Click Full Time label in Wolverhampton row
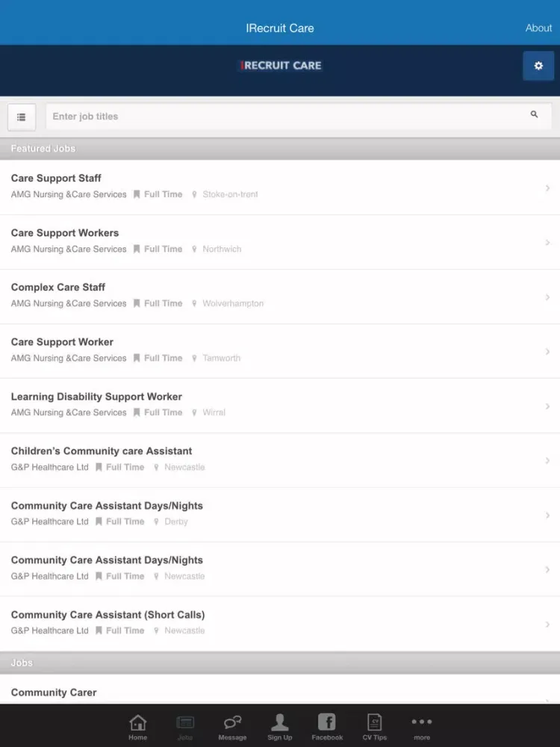 pos(164,303)
